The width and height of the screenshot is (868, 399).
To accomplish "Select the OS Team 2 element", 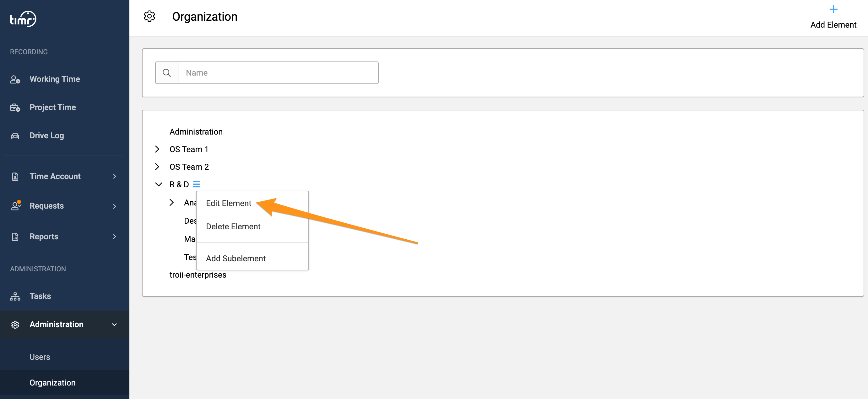I will [x=189, y=167].
